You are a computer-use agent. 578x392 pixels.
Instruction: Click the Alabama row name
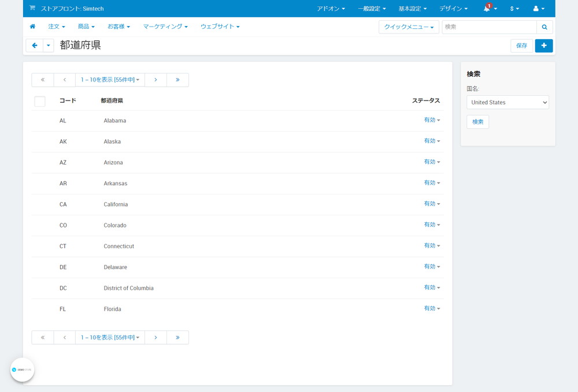click(x=115, y=121)
